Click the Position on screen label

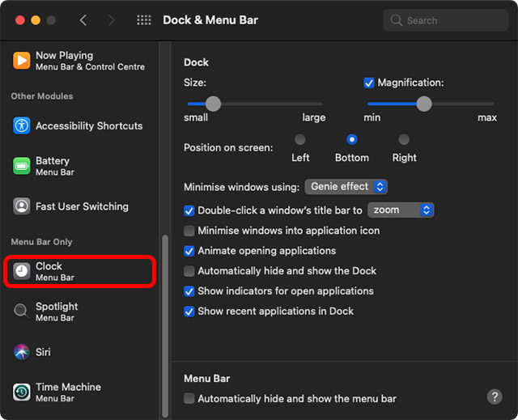coord(228,147)
